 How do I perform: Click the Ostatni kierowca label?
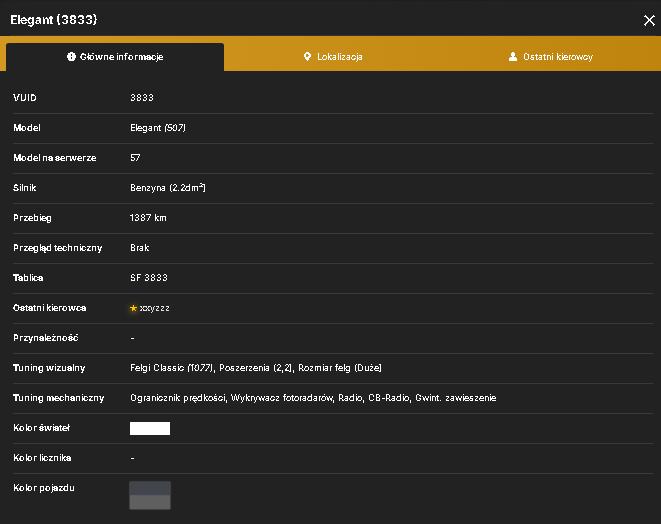(x=49, y=308)
